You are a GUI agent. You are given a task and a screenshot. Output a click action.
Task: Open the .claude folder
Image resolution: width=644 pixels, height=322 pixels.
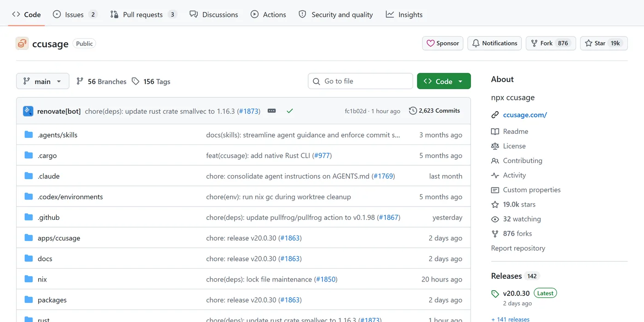(x=49, y=176)
